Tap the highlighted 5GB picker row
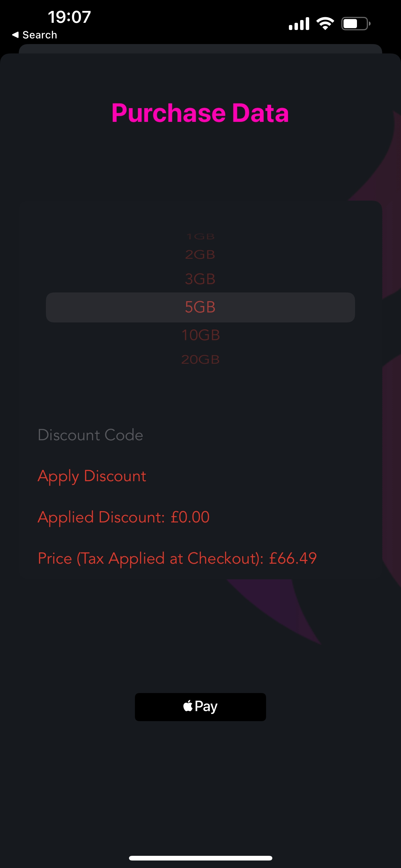This screenshot has width=401, height=868. (200, 307)
